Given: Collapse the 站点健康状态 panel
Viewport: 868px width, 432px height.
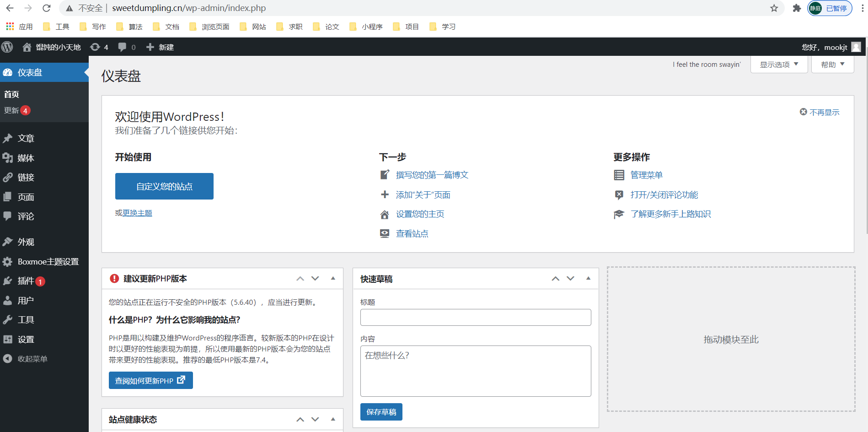Looking at the screenshot, I should coord(333,419).
